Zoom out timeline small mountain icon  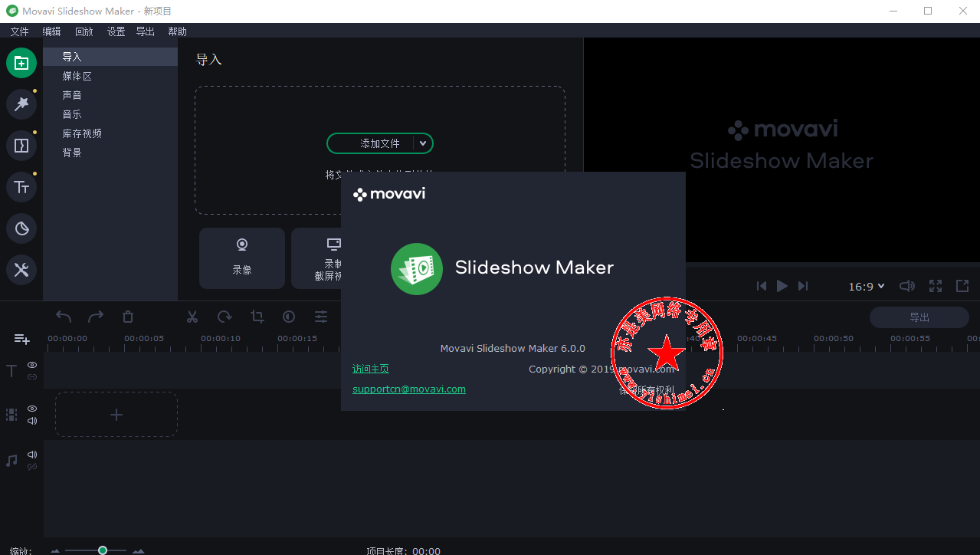55,550
